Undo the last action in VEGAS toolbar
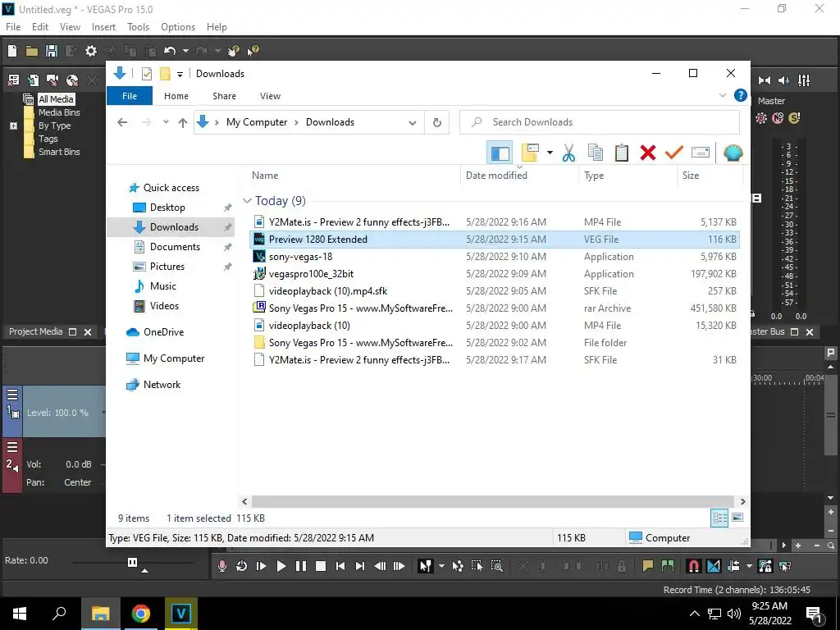Image resolution: width=840 pixels, height=630 pixels. [x=170, y=51]
